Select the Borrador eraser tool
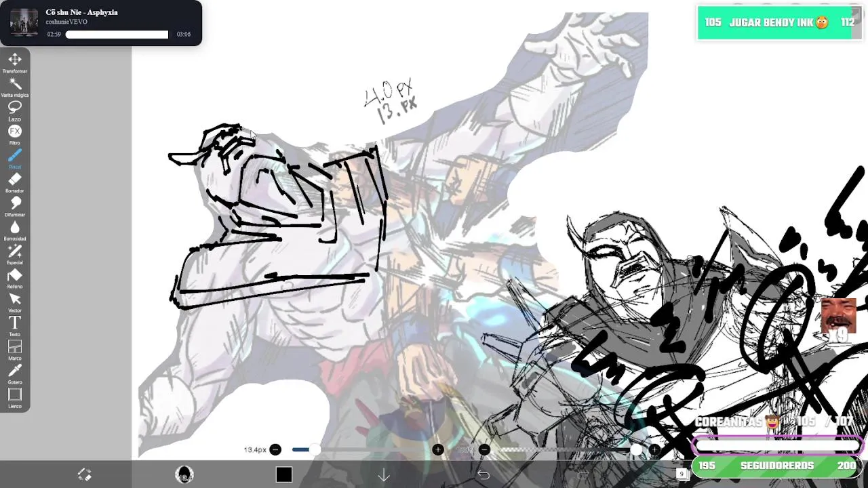868x488 pixels. coord(15,182)
